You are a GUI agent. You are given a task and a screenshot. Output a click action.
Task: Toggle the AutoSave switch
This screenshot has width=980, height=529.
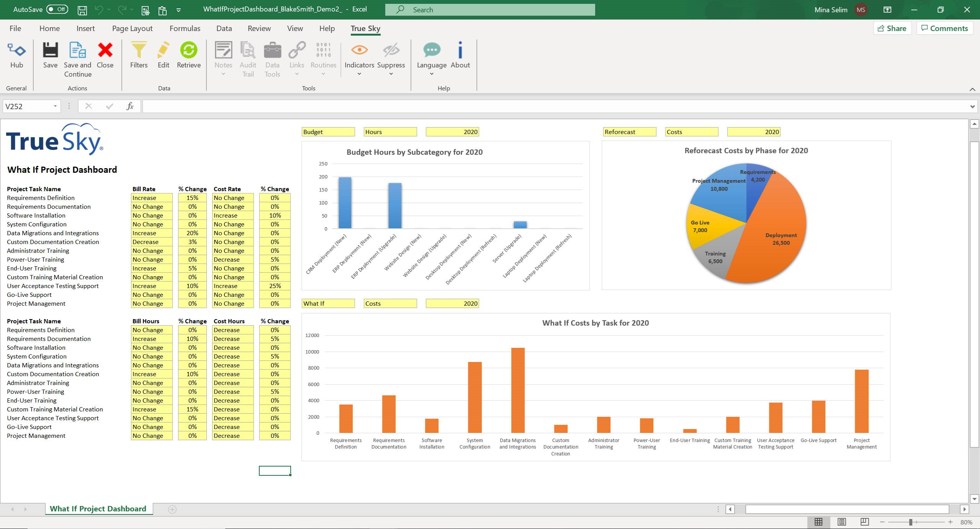(57, 10)
